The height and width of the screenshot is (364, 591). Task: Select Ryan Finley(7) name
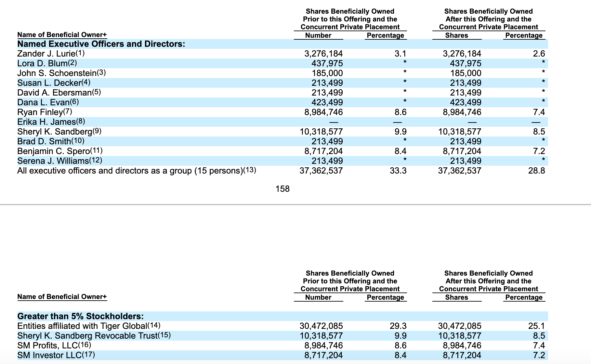click(45, 112)
